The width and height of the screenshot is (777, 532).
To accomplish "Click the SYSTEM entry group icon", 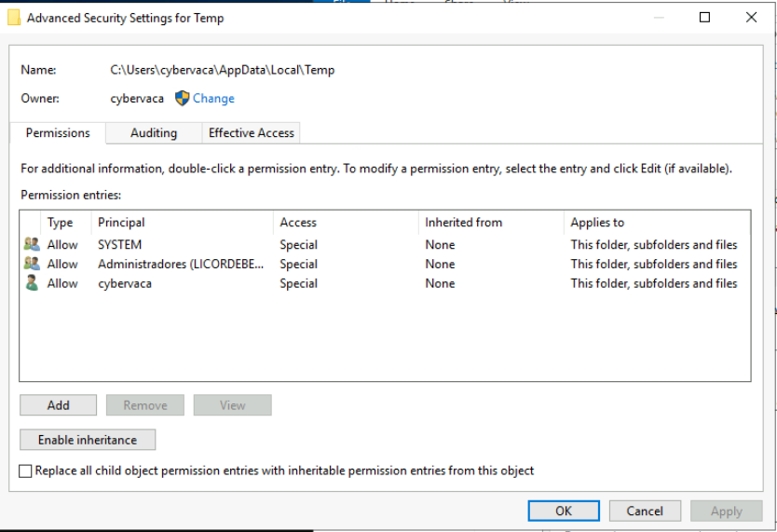I will [32, 245].
